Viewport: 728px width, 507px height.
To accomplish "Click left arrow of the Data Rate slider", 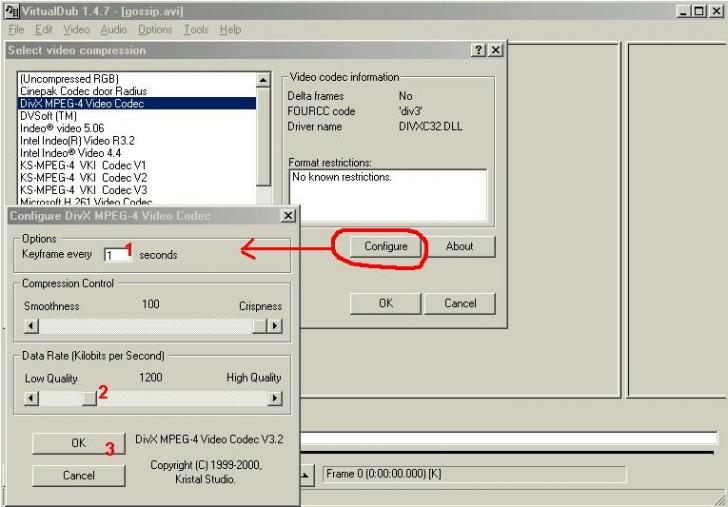I will tap(31, 398).
